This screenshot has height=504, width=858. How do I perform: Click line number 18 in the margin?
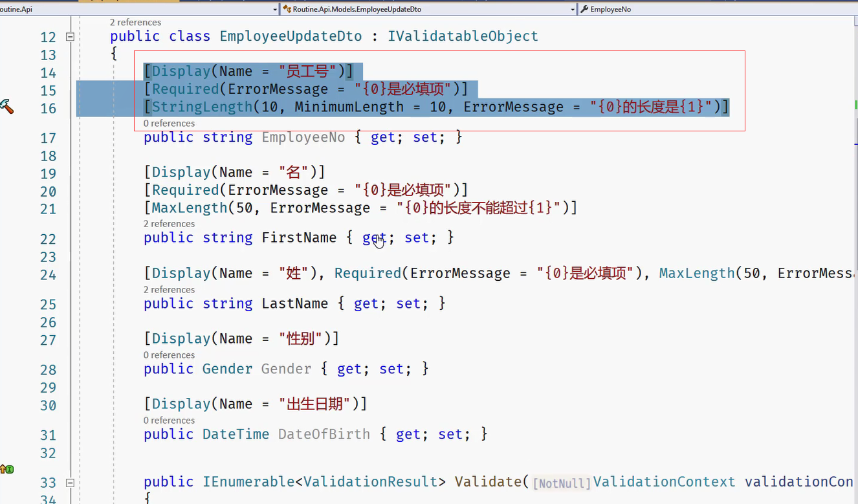(x=48, y=156)
